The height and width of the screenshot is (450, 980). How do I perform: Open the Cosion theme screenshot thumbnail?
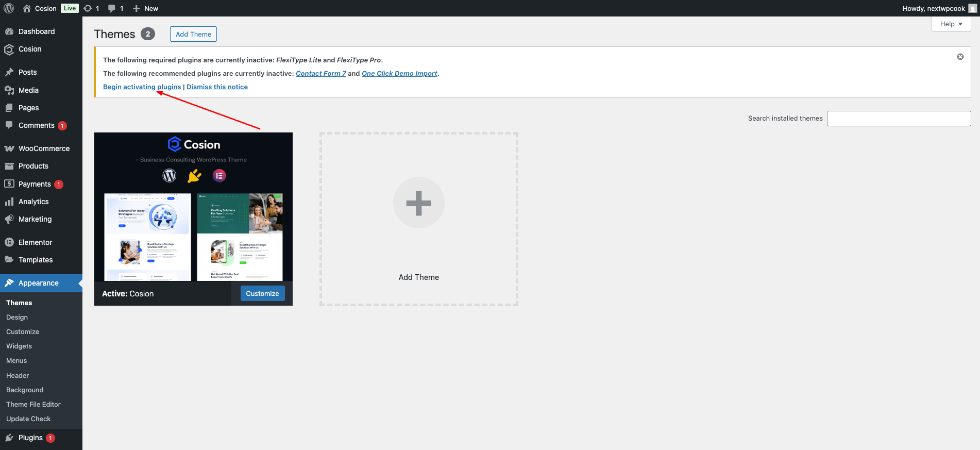click(x=193, y=207)
